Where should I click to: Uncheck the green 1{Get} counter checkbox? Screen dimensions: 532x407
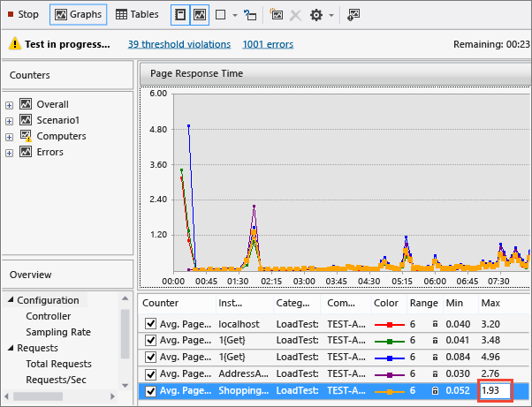pos(150,340)
